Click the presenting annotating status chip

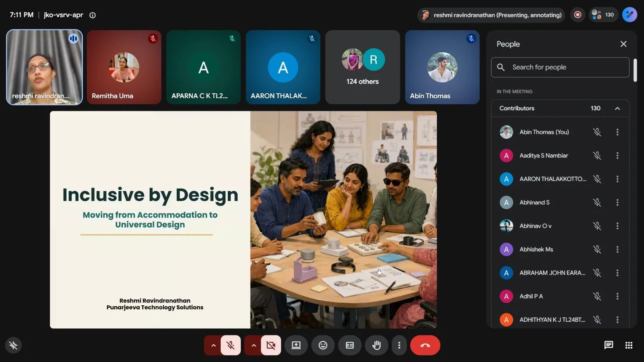point(491,15)
